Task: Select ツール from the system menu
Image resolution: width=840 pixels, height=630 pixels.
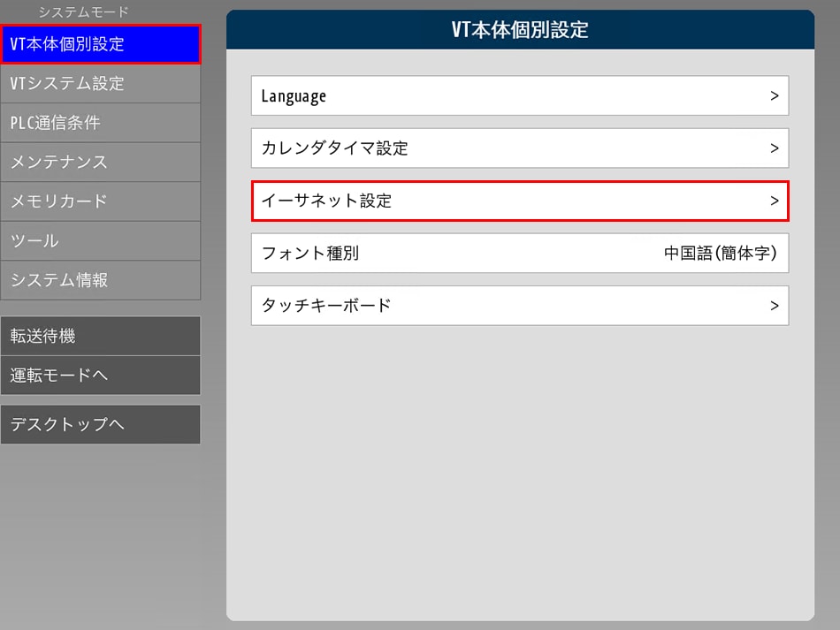Action: 100,240
